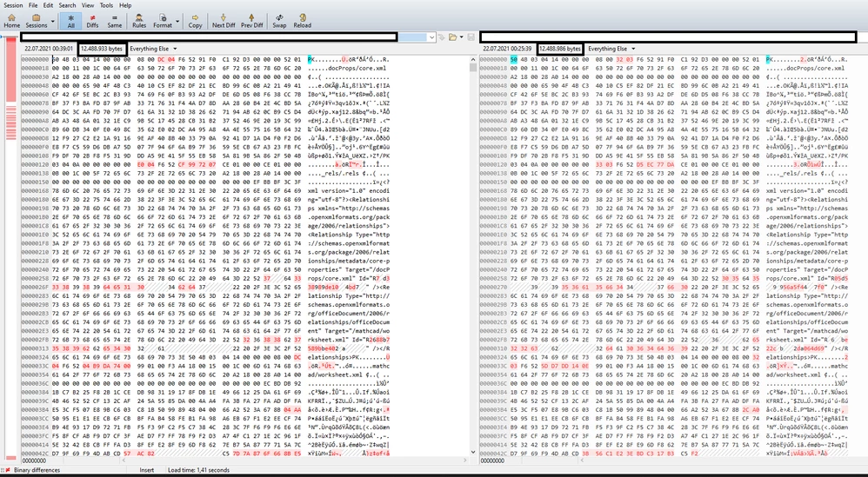
Task: Click left pane text ......docProps/core.xml
Action: point(348,68)
